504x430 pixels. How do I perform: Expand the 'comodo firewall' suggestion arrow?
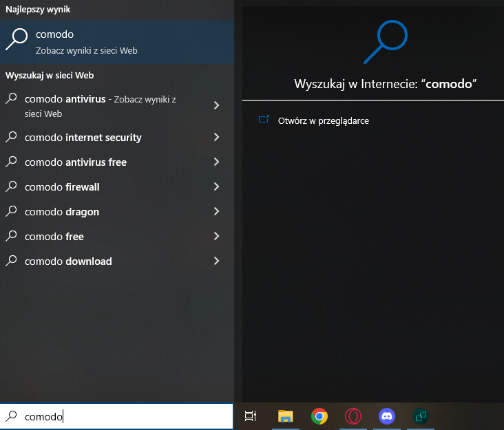(x=216, y=186)
